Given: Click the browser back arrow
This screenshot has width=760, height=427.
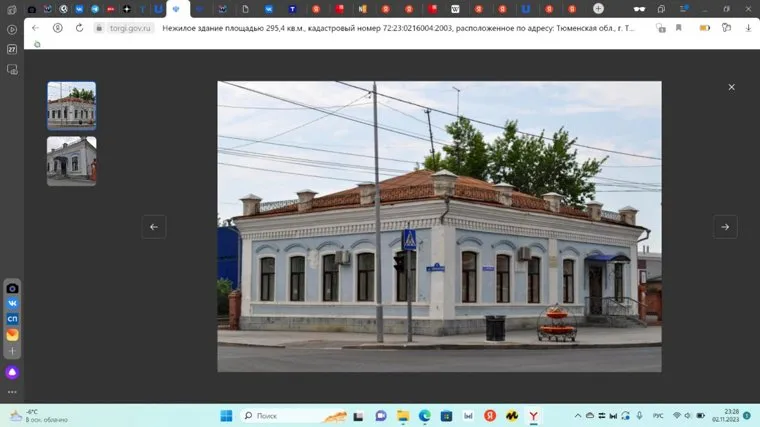Looking at the screenshot, I should 36,28.
